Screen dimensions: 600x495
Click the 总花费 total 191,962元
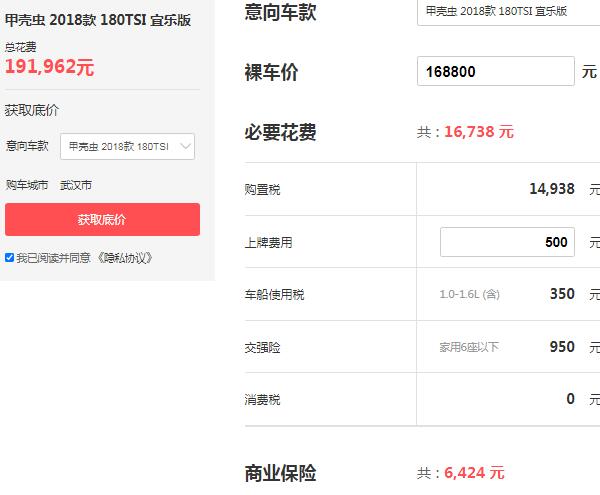point(49,67)
